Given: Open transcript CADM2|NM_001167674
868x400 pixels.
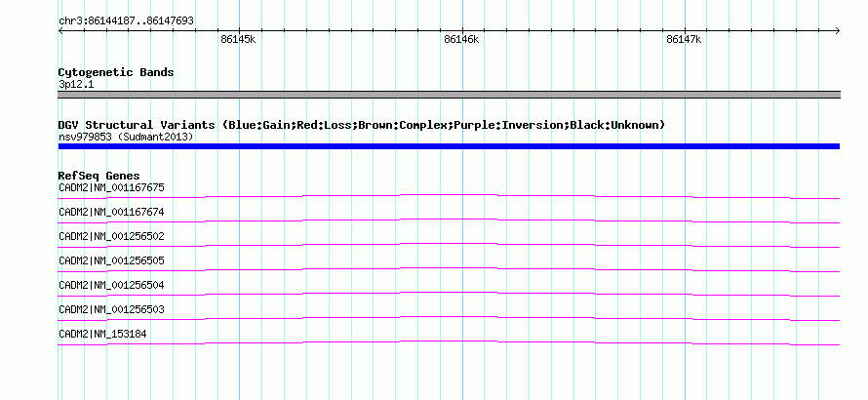Looking at the screenshot, I should [x=111, y=212].
